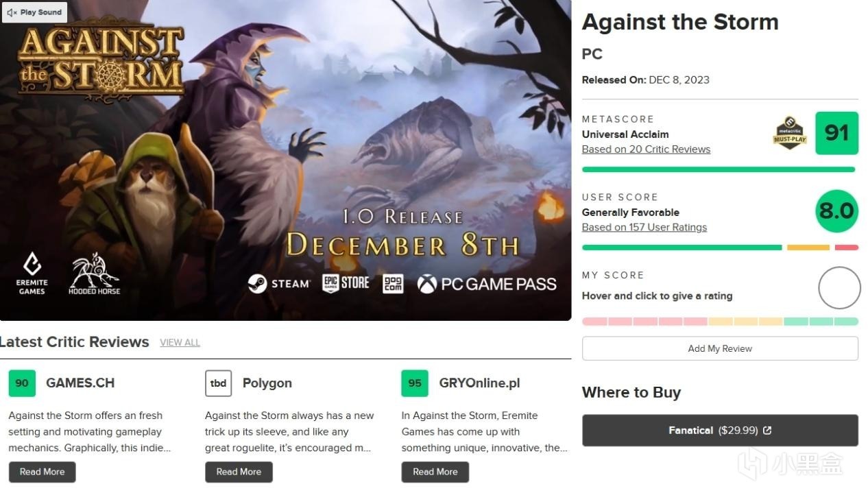Screen dimensions: 868x493
Task: Click the Polygon tbd score badge
Action: coord(218,383)
